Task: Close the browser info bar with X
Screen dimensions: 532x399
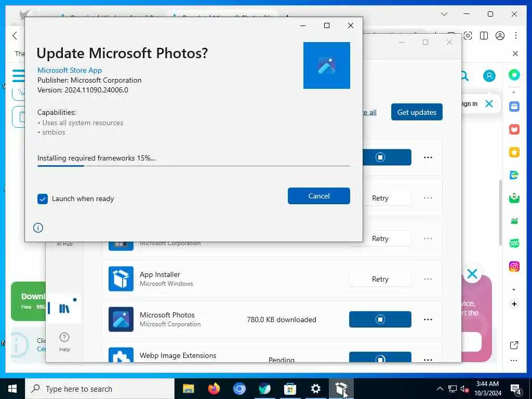Action: coord(515,54)
